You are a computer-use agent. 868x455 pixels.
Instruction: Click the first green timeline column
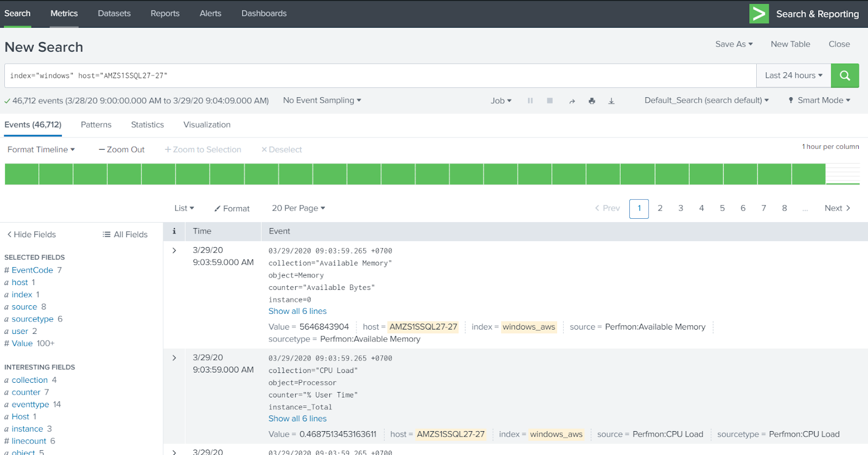point(22,174)
